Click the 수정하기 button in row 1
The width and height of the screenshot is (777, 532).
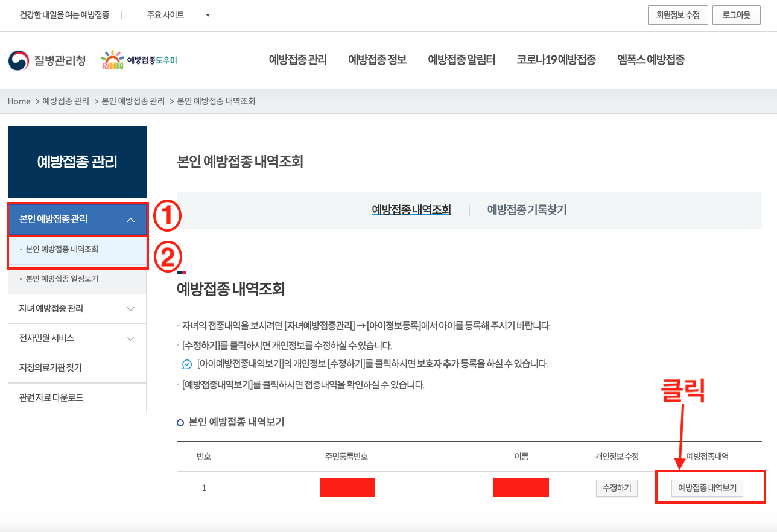(x=617, y=488)
